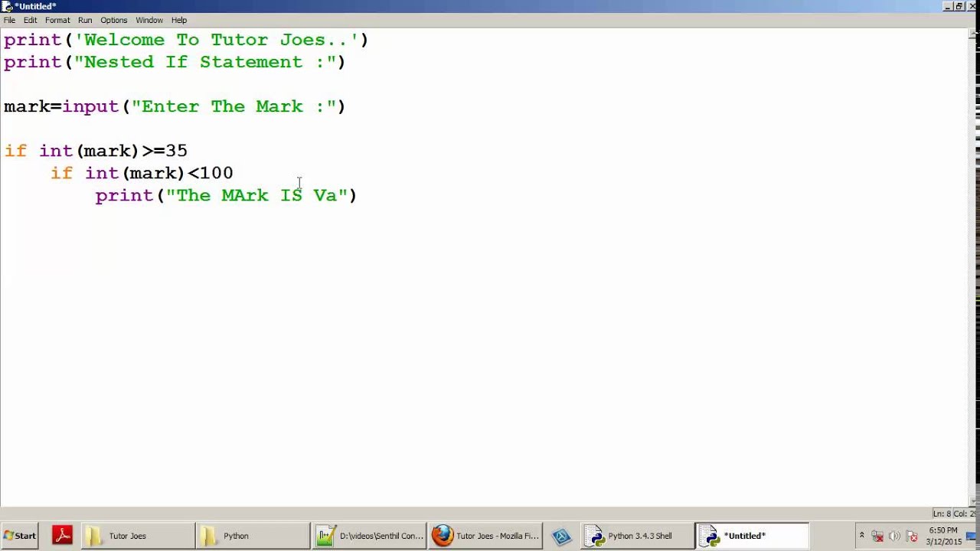
Task: Switch to Python 3.4.3 Shell window
Action: click(637, 536)
